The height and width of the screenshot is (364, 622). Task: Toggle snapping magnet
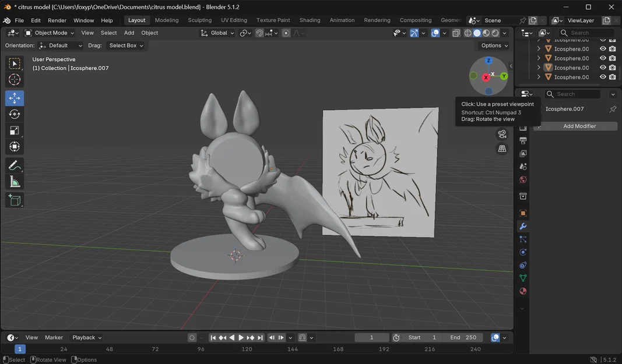(259, 33)
